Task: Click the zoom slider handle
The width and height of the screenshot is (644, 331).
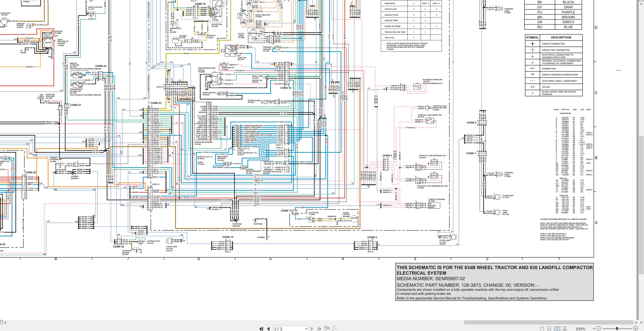Action: 617,328
